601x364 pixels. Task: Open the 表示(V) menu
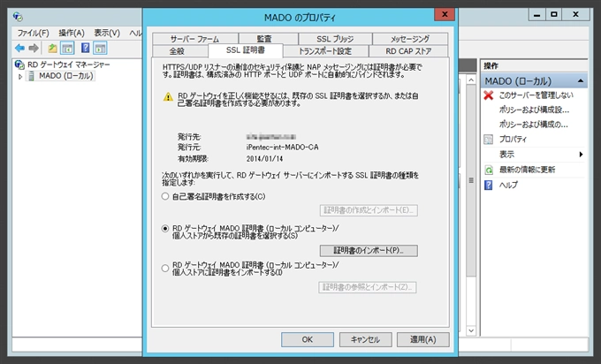(107, 33)
